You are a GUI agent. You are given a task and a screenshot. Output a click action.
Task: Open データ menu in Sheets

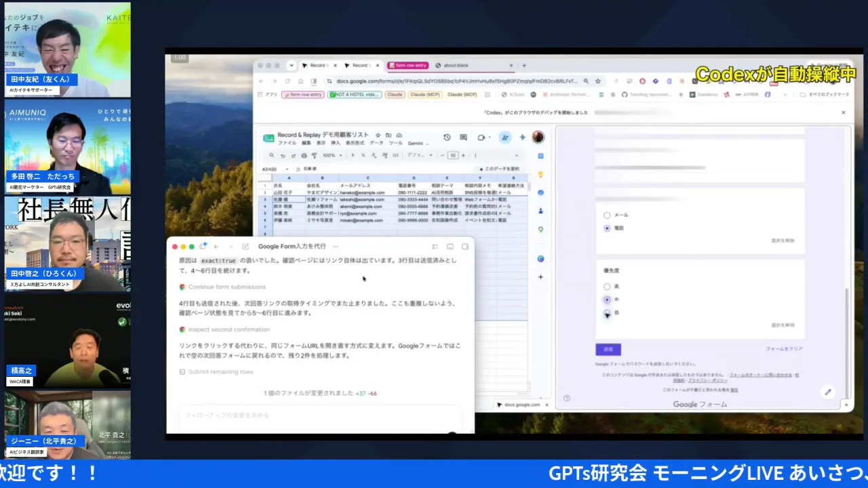[376, 143]
